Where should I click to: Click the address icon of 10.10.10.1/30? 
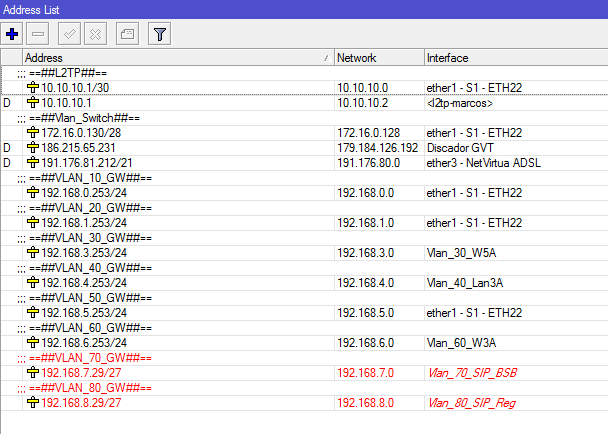point(32,88)
